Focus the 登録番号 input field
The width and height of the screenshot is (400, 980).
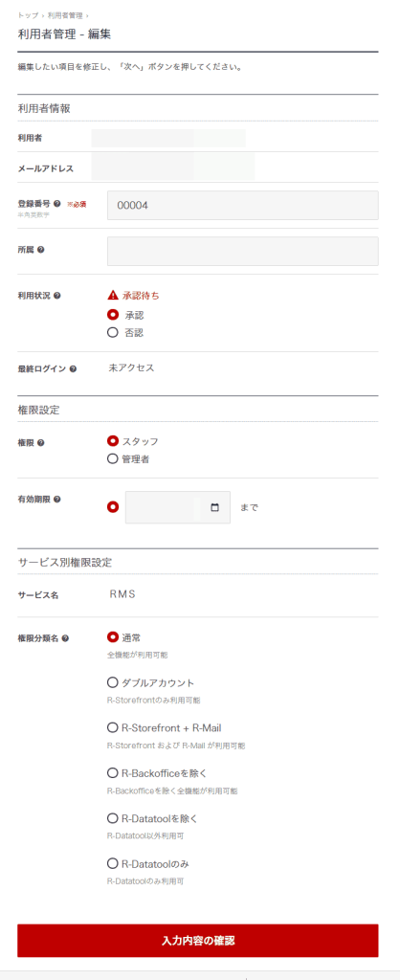point(243,205)
